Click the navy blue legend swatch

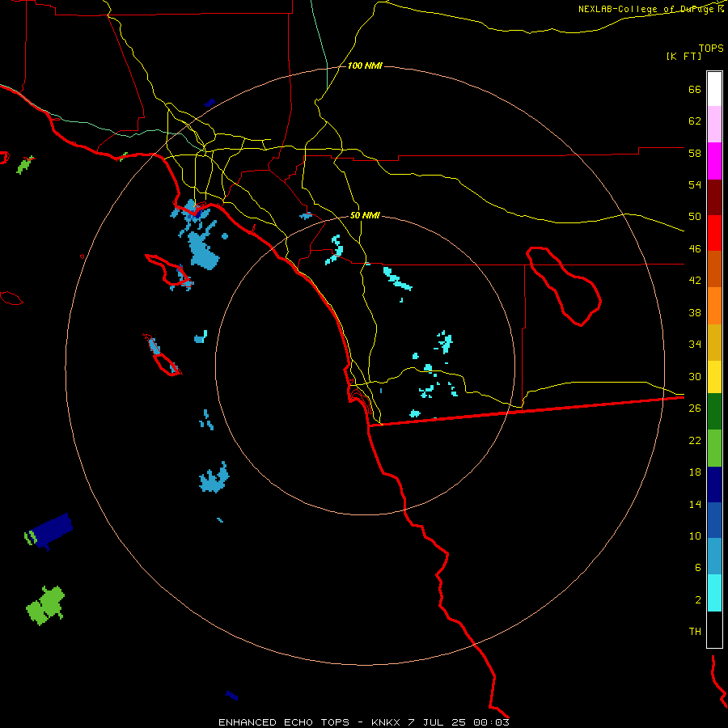point(714,485)
